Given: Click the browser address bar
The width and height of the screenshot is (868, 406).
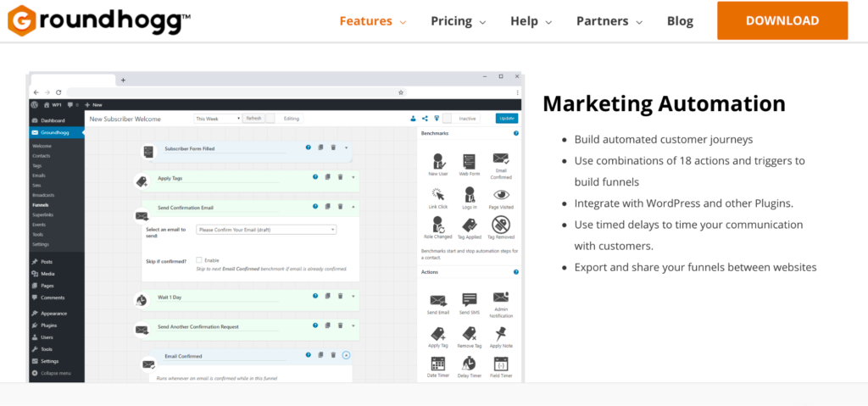Looking at the screenshot, I should (x=237, y=92).
